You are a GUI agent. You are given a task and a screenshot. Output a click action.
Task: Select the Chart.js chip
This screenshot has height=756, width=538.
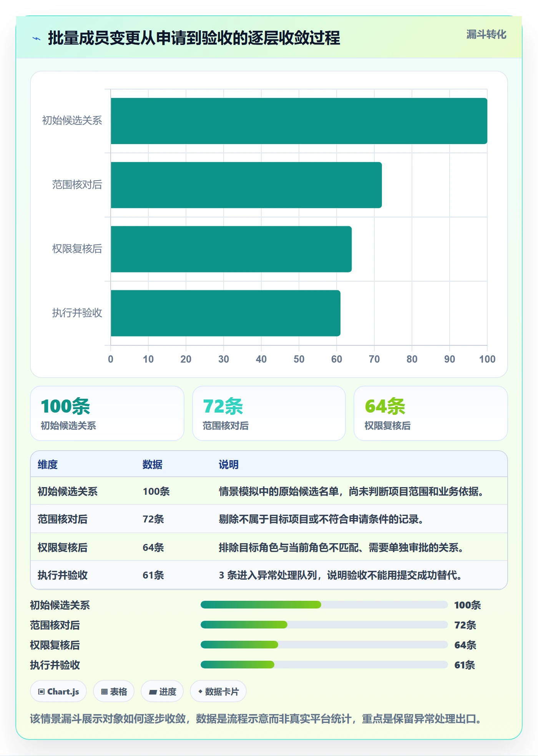58,691
